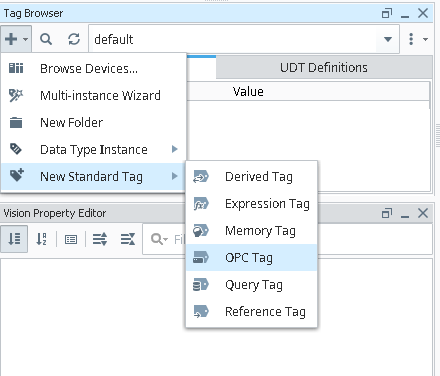Toggle categorized property sort in Property Editor

click(x=14, y=239)
